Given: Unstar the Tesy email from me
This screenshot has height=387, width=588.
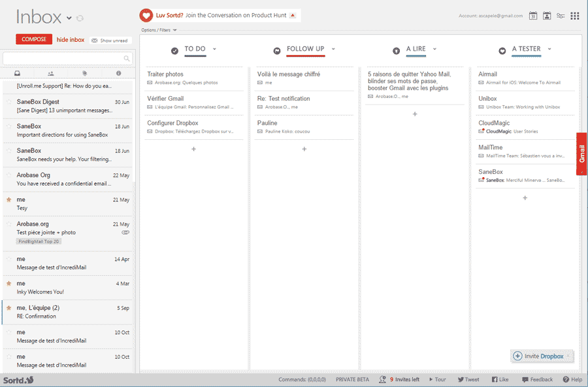Looking at the screenshot, I should tap(9, 199).
